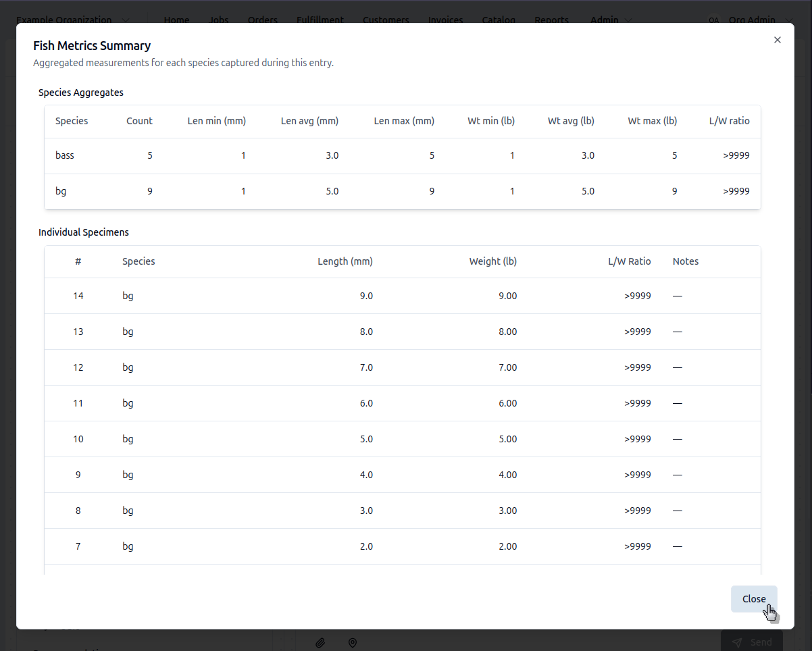Viewport: 812px width, 651px height.
Task: Dismiss the dialog with the X icon
Action: 777,40
